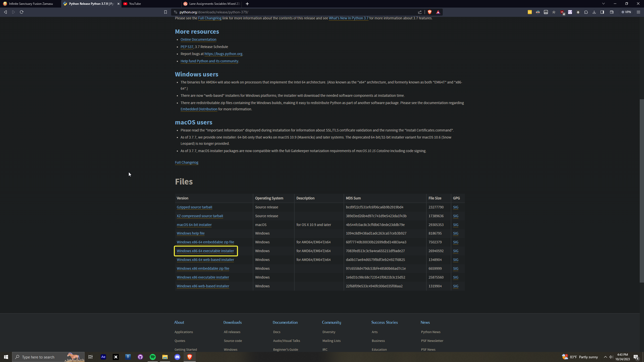Open the Brave hamburger menu

click(638, 12)
